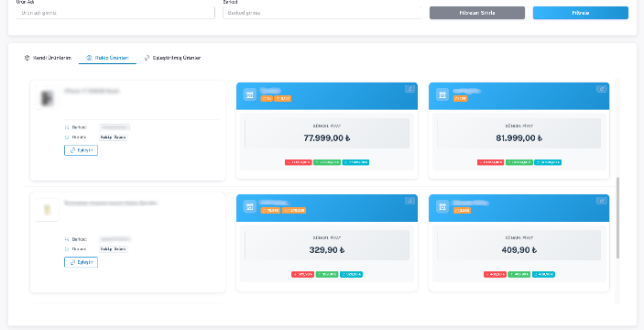Click second orange badge on the 329,90 ₺ card
Screen dimensions: 644x330
(294, 211)
